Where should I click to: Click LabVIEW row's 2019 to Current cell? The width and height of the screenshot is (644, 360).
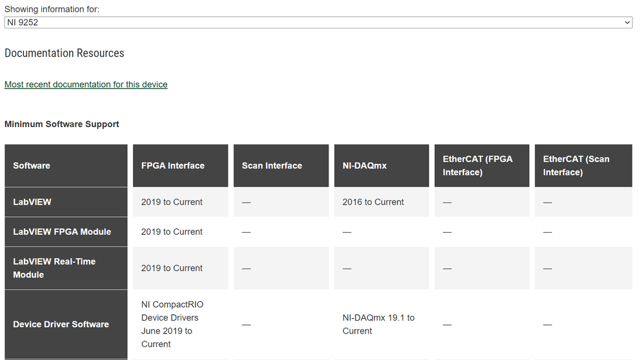[180, 202]
